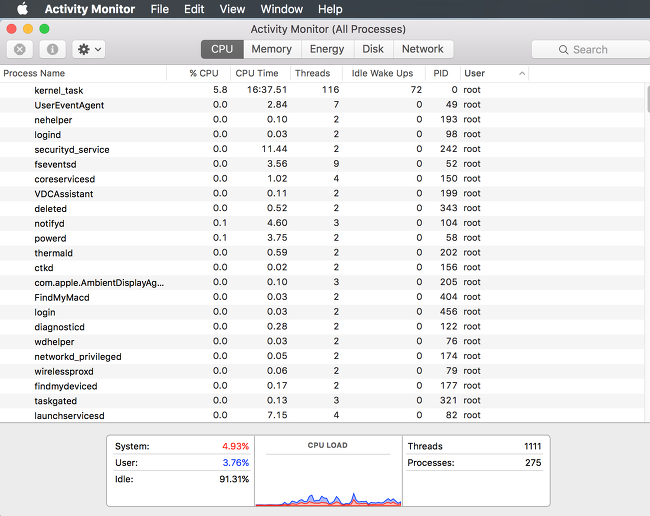Click kernel_task CPU time 16:37.51
The width and height of the screenshot is (650, 516).
click(267, 90)
